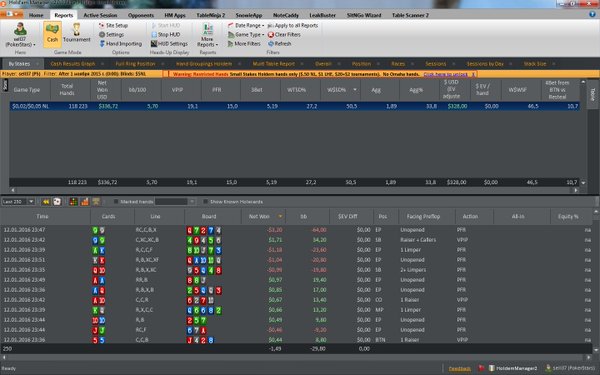Open the Last 250 hands dropdown
The height and width of the screenshot is (375, 600).
pos(31,202)
